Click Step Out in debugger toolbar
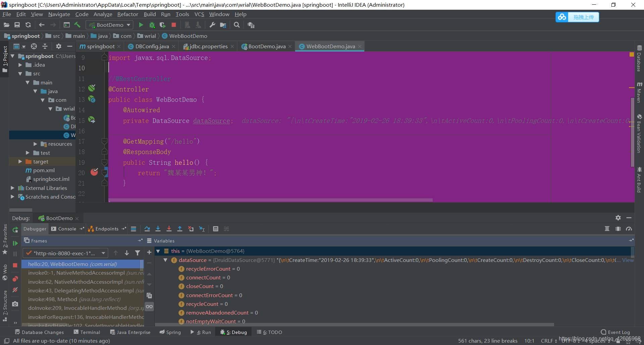The width and height of the screenshot is (644, 345). pos(180,229)
